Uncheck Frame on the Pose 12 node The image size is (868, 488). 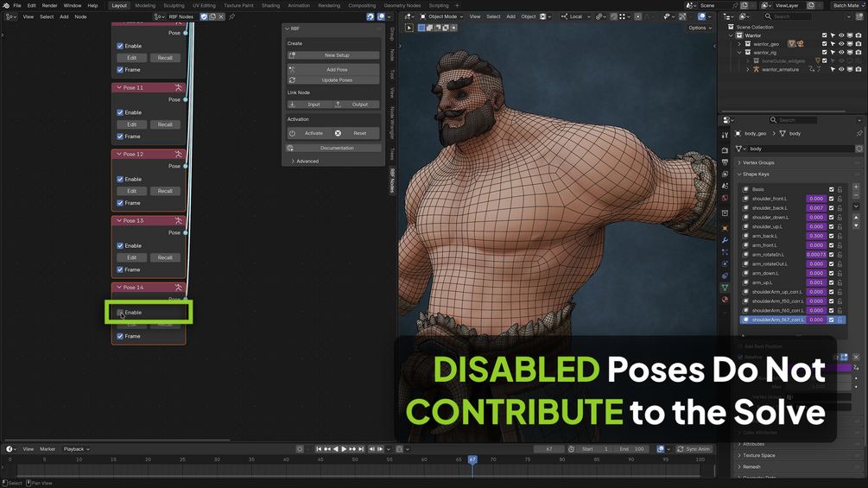click(x=120, y=203)
